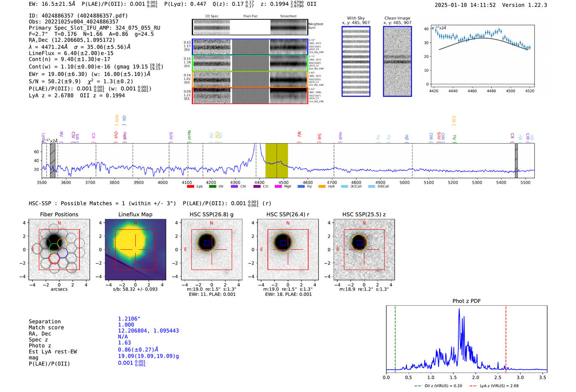
Task: Click the Clean Image panel
Action: click(397, 61)
